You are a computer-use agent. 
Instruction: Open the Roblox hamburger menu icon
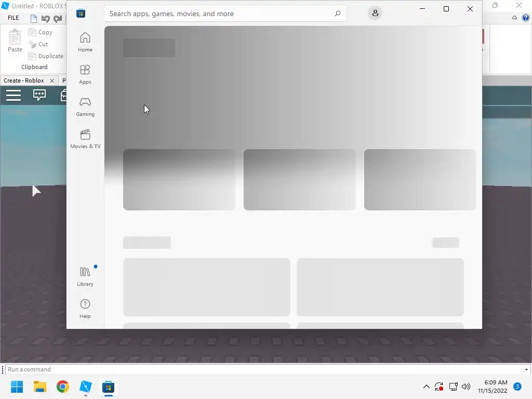[x=14, y=96]
